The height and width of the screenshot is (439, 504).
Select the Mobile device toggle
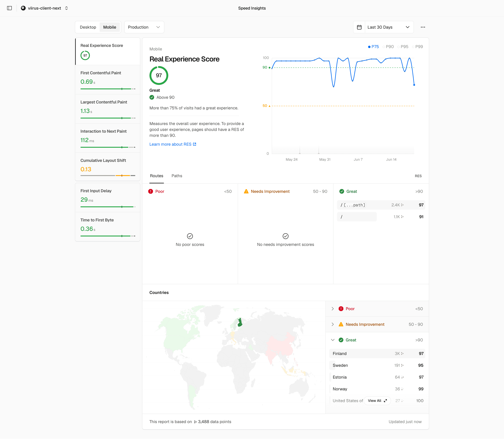[x=109, y=27]
